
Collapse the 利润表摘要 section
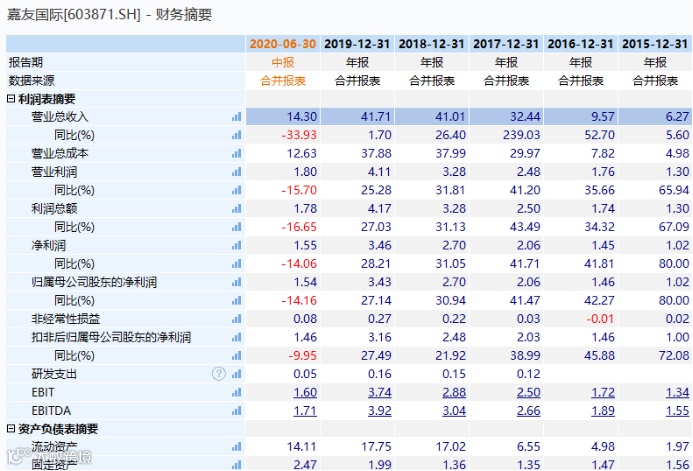pos(11,99)
